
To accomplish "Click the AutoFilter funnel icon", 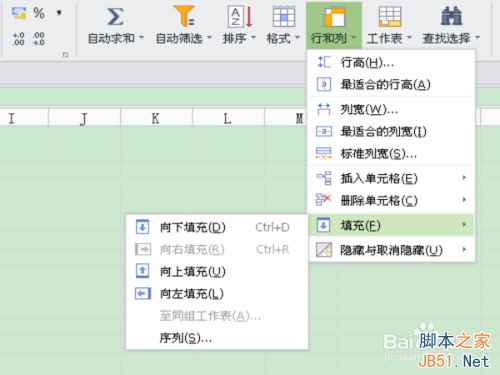I will 184,16.
